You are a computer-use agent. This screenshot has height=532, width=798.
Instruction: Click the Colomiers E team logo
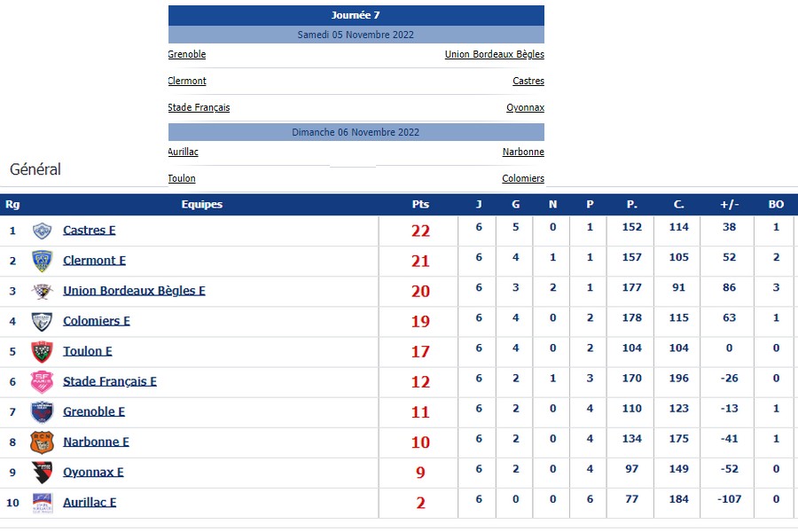click(42, 321)
